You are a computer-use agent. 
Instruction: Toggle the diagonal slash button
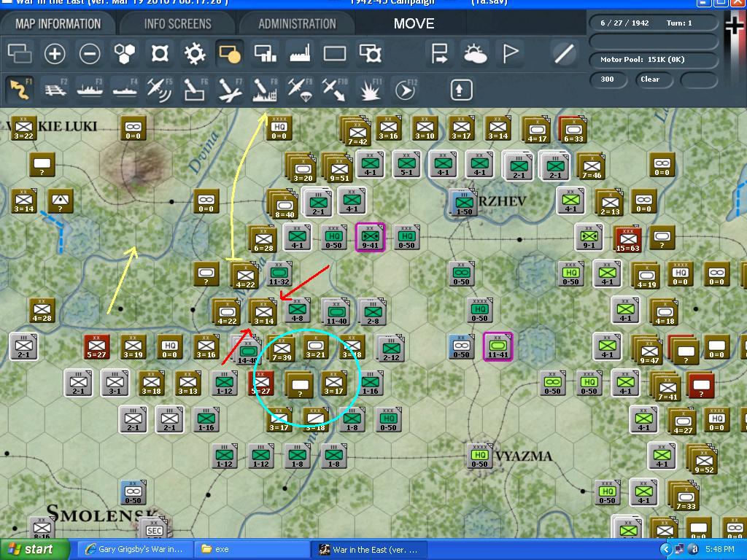[x=564, y=53]
